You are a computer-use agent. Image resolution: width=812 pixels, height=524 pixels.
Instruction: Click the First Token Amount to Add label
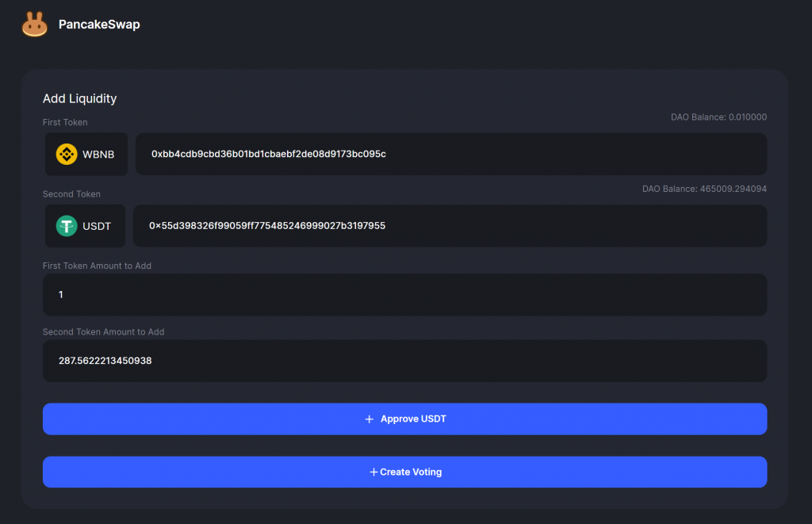coord(97,266)
